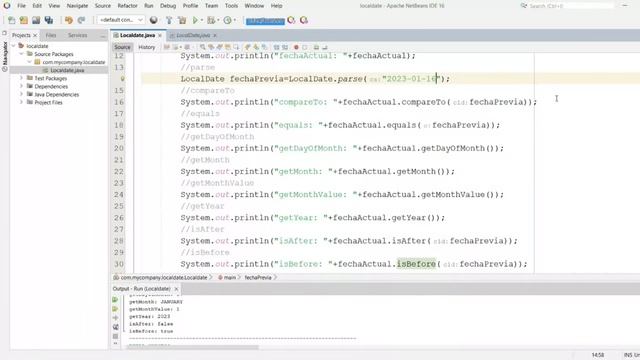Close the Localdate.java editor tab
Viewport: 640px width, 360px height.
tap(160, 36)
